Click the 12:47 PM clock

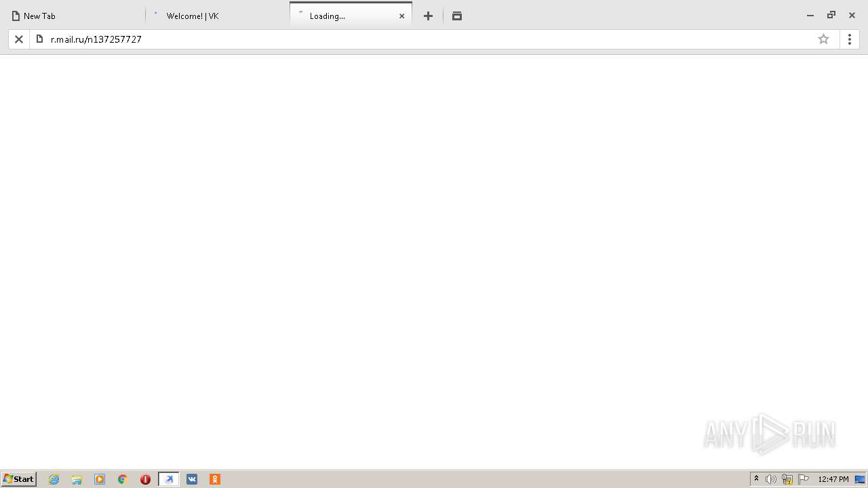[x=833, y=479]
